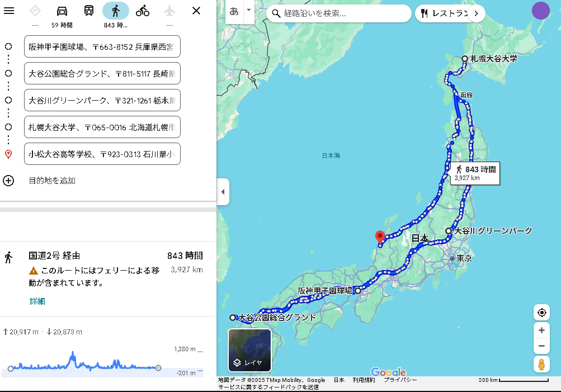Click サービスに関するフィードバックを送信 link

(268, 387)
